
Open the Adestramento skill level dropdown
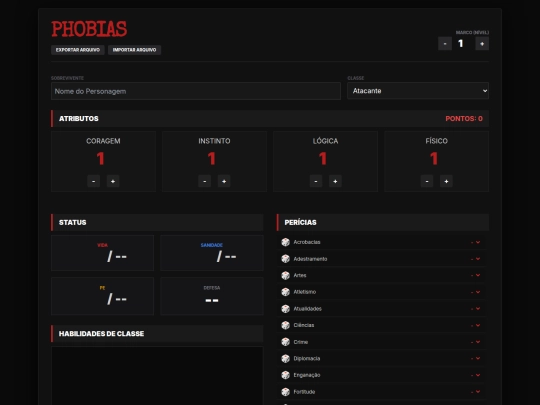tap(476, 259)
